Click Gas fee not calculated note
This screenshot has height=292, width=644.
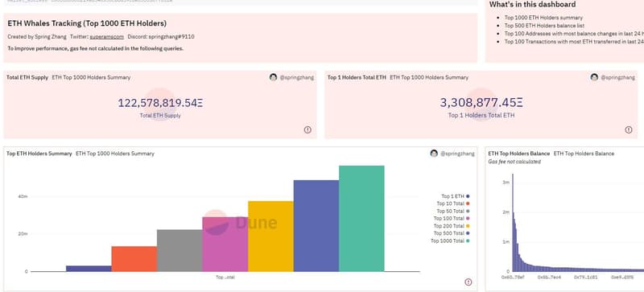(514, 162)
